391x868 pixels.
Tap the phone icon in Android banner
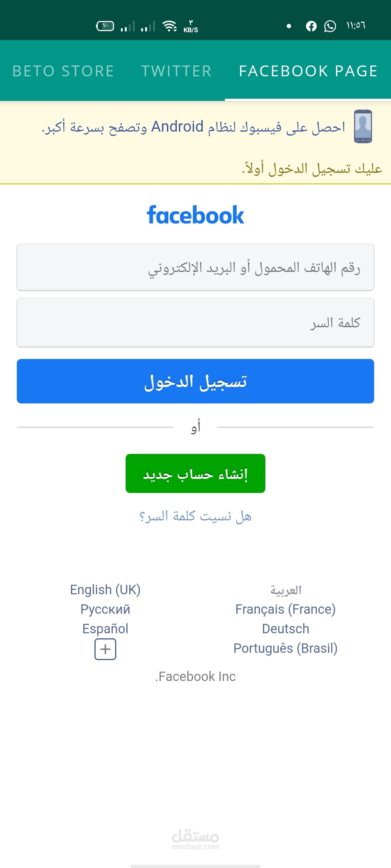(363, 127)
